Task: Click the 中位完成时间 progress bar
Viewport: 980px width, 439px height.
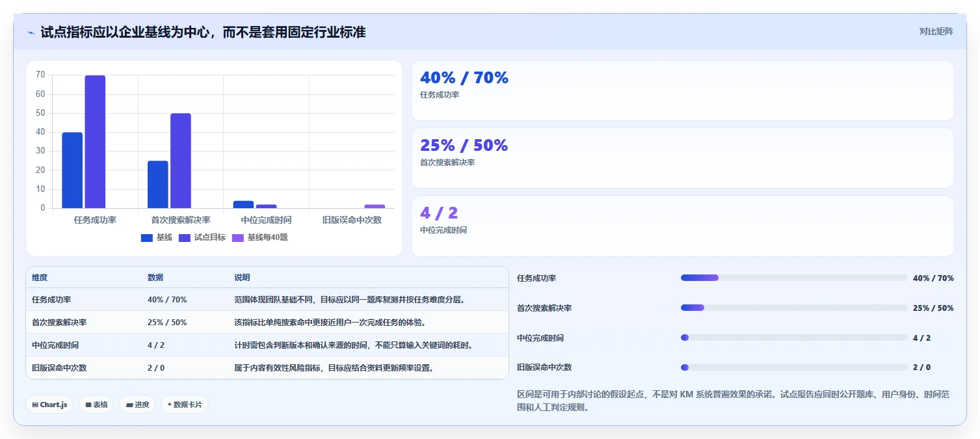Action: pos(794,338)
